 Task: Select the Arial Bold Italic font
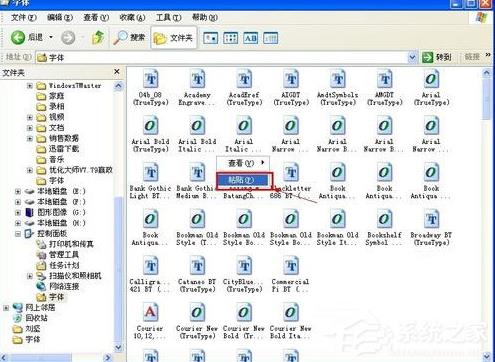coord(197,134)
